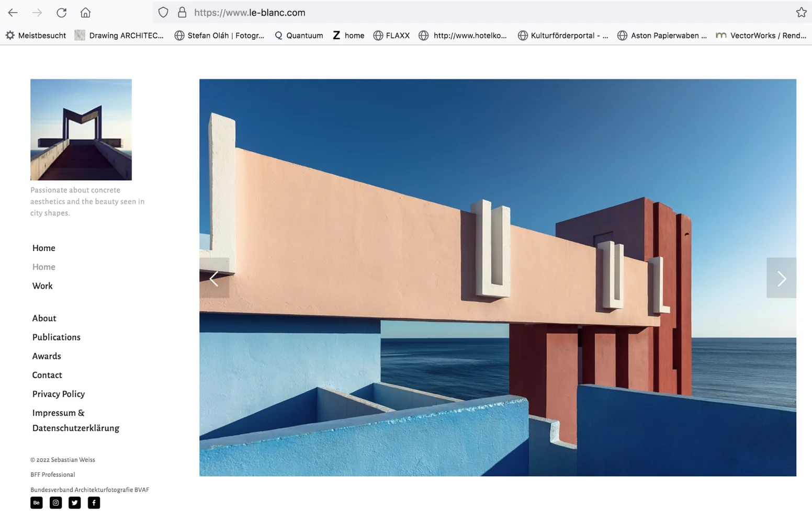The width and height of the screenshot is (812, 523).
Task: Go to the About page
Action: point(44,319)
